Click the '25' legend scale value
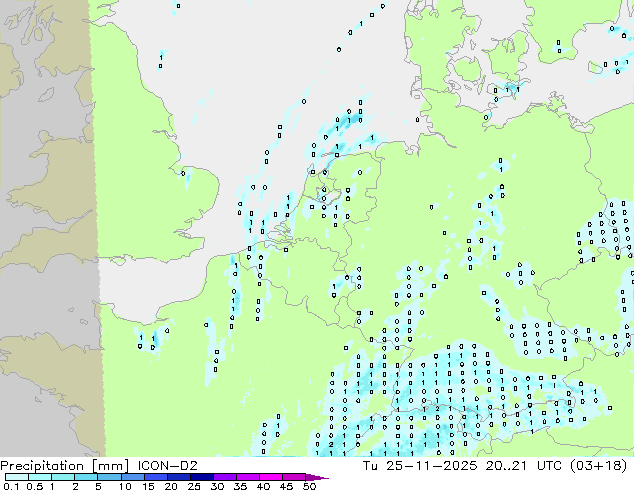This screenshot has height=490, width=634. click(x=194, y=486)
